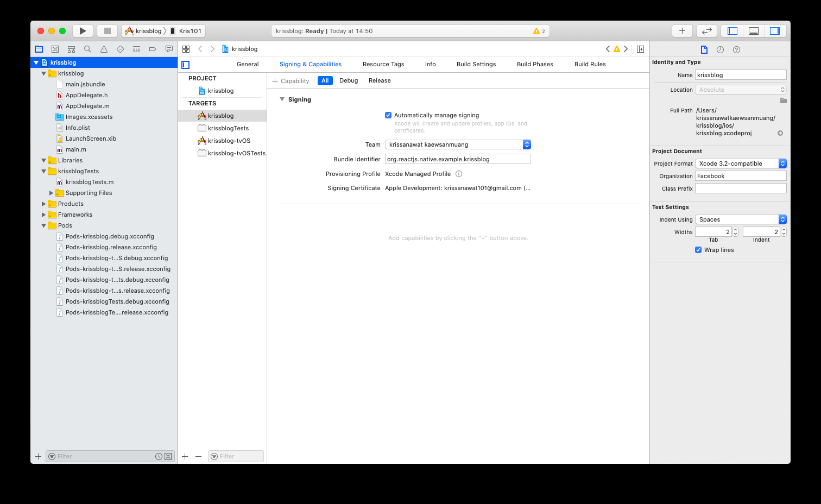Open the Symbol navigator
821x504 pixels.
71,49
